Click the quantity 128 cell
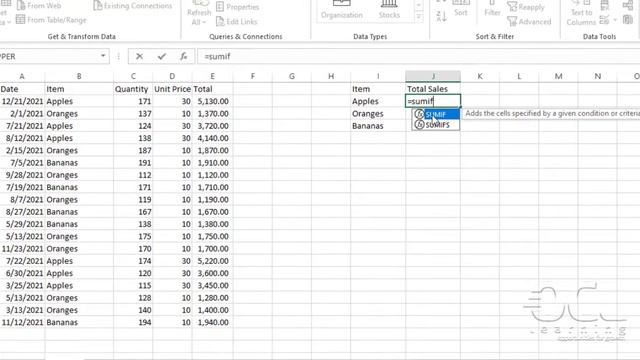Screen dimensions: 640x360 pyautogui.click(x=133, y=298)
